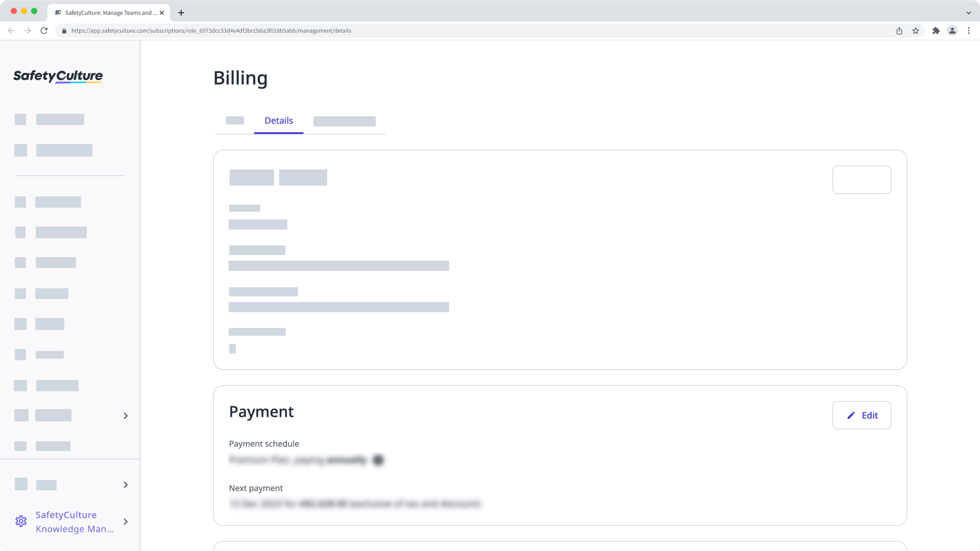Open Settings via the gear icon in sidebar
The height and width of the screenshot is (551, 980).
[x=21, y=521]
